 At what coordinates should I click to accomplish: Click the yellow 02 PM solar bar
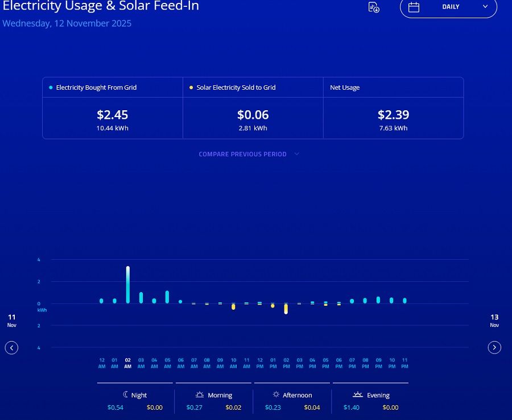286,309
